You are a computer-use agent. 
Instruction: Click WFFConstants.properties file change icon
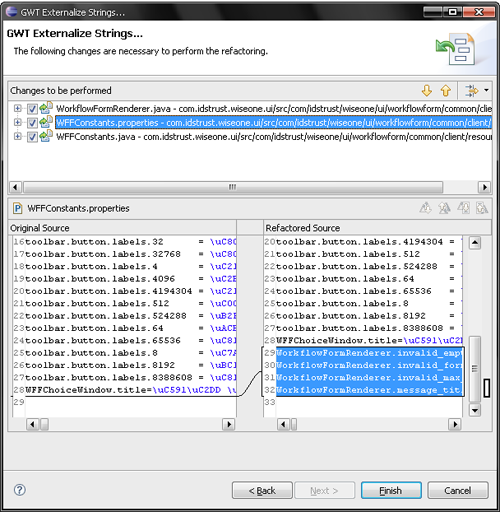point(46,122)
